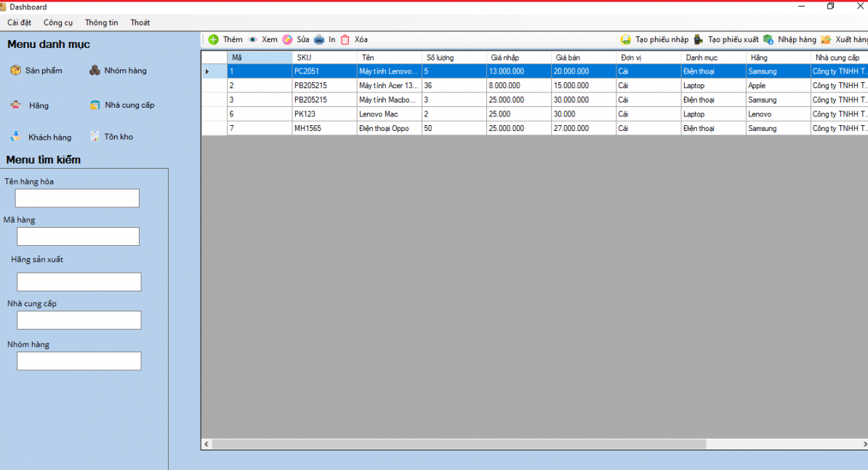Click the Nhà cung cấp column header
Image resolution: width=868 pixels, height=470 pixels.
coord(839,57)
